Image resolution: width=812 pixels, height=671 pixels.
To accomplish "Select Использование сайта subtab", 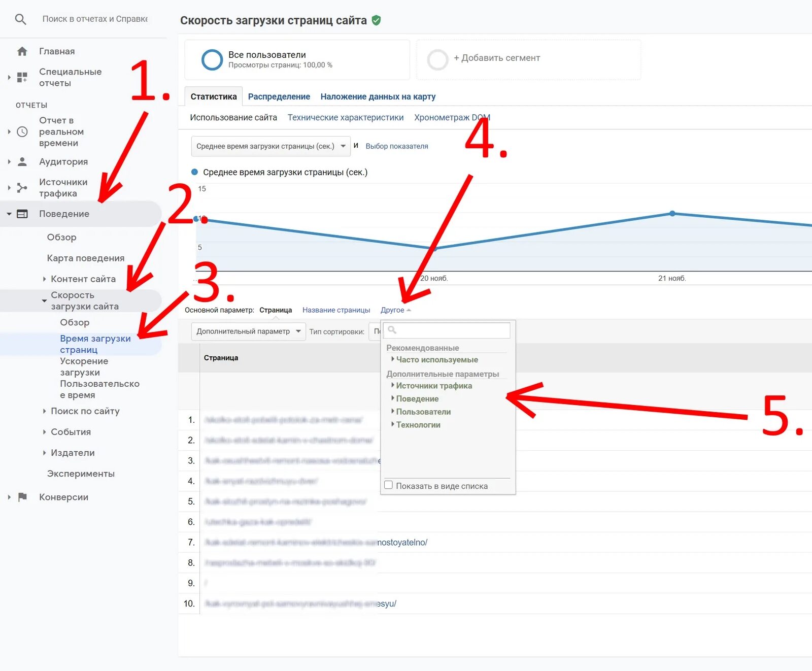I will click(233, 118).
